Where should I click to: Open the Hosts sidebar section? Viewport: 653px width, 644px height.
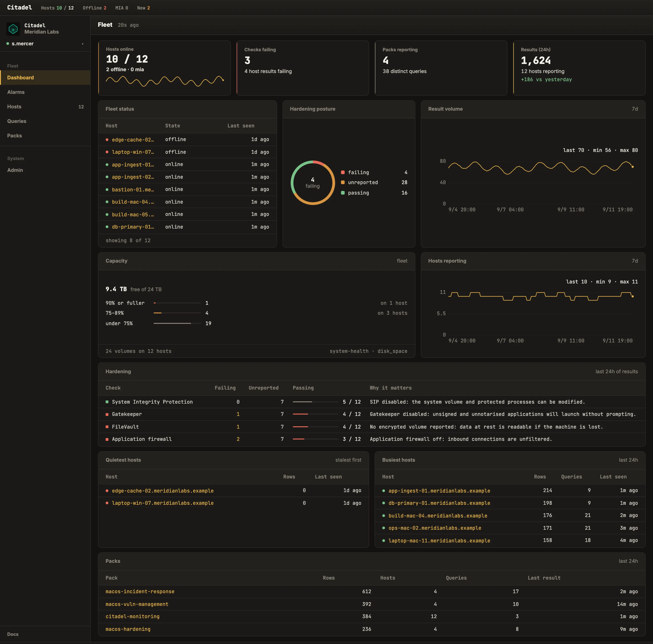tap(45, 107)
